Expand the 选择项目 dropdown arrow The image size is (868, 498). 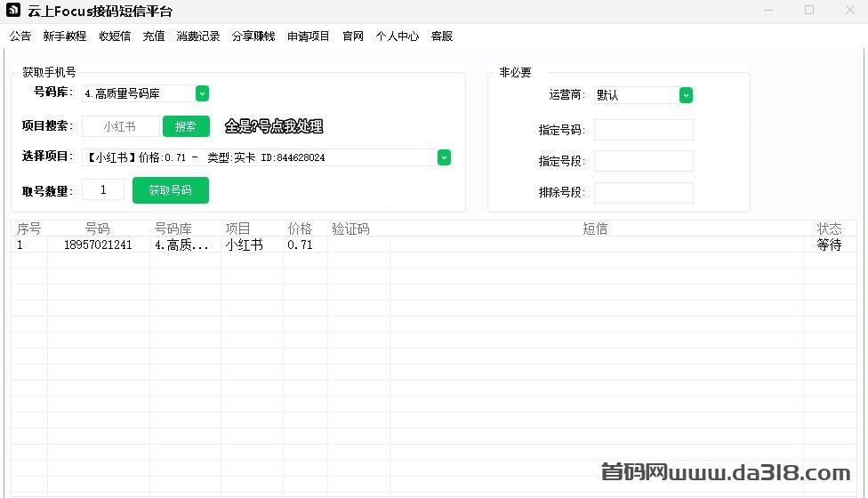click(x=444, y=157)
